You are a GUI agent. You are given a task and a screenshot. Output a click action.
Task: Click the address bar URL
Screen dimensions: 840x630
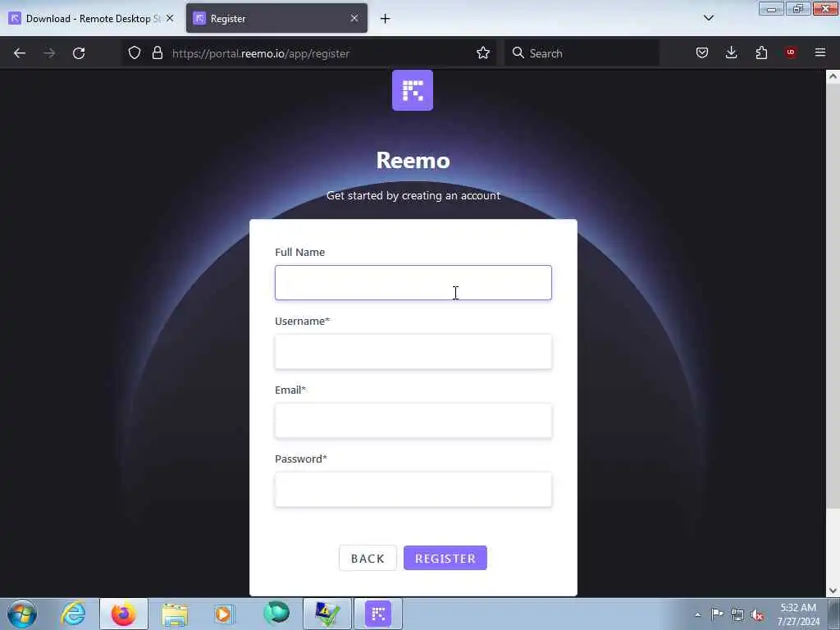[x=260, y=53]
